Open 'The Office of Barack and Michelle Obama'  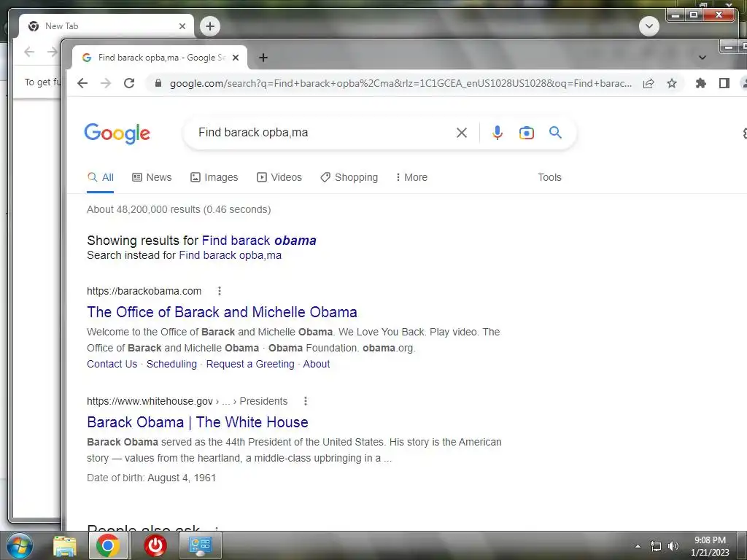tap(222, 312)
